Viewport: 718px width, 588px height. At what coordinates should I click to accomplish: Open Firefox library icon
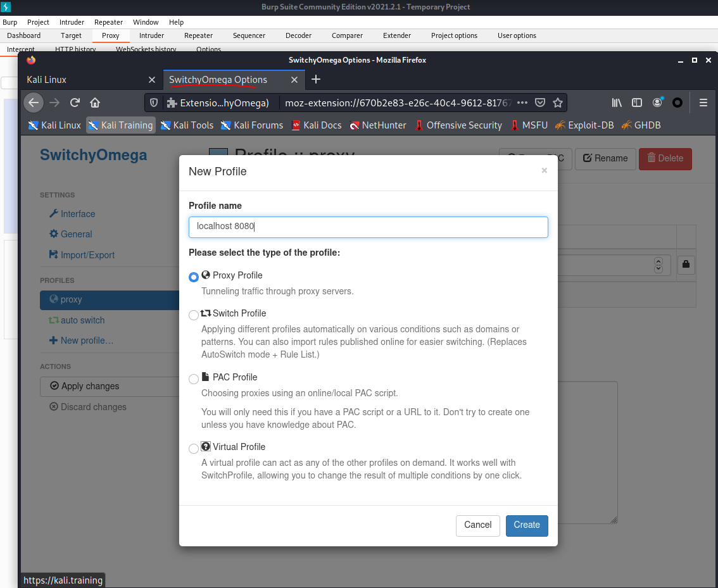point(617,103)
